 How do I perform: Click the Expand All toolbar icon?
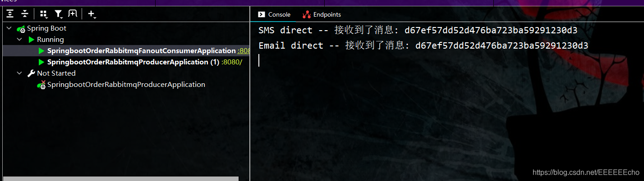click(x=10, y=14)
